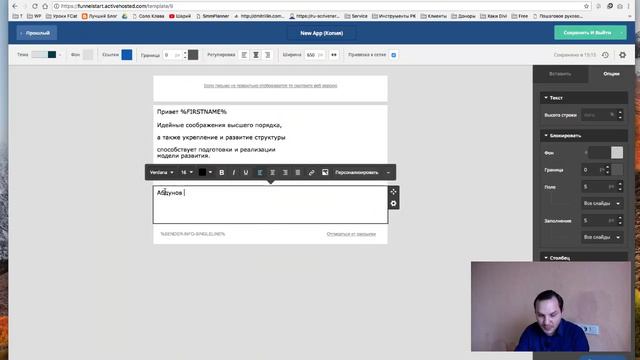The width and height of the screenshot is (640, 360).
Task: Click the New App (Копия) title
Action: 322,33
